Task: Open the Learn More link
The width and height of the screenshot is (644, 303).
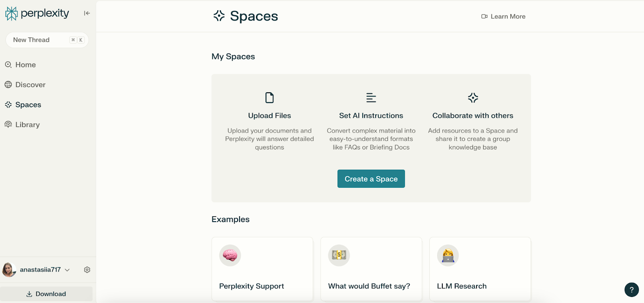Action: click(x=503, y=17)
